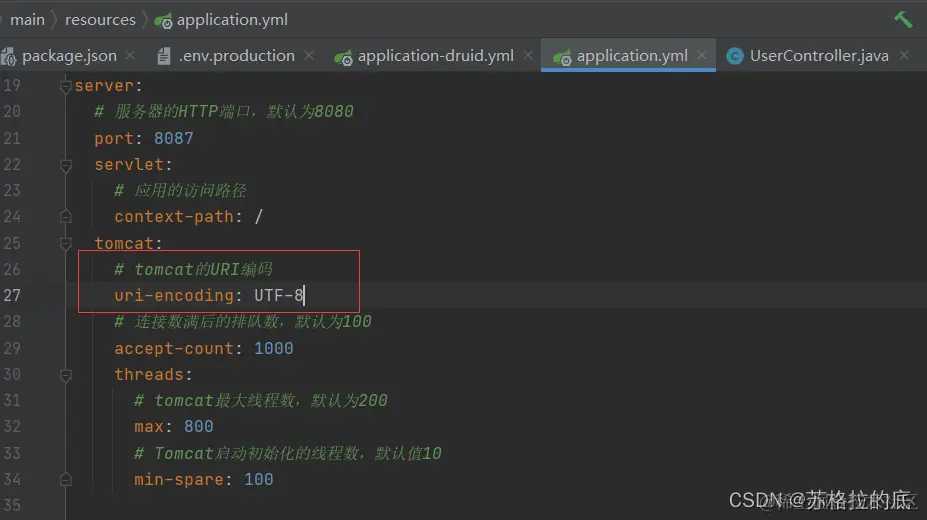Close the application-druid.yml tab

[x=528, y=55]
